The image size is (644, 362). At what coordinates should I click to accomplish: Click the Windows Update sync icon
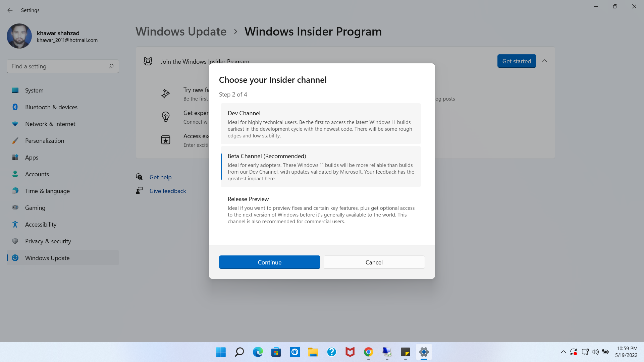(x=15, y=258)
